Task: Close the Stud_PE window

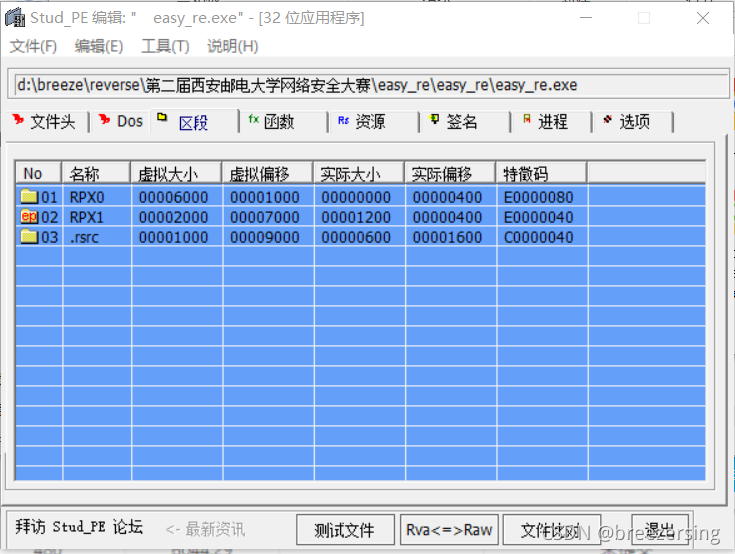Action: [703, 18]
